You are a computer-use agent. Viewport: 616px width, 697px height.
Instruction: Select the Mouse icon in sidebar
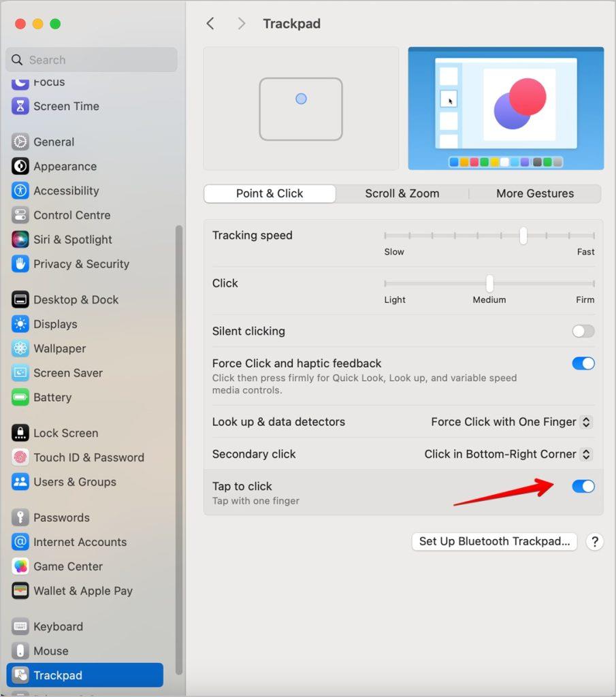20,651
